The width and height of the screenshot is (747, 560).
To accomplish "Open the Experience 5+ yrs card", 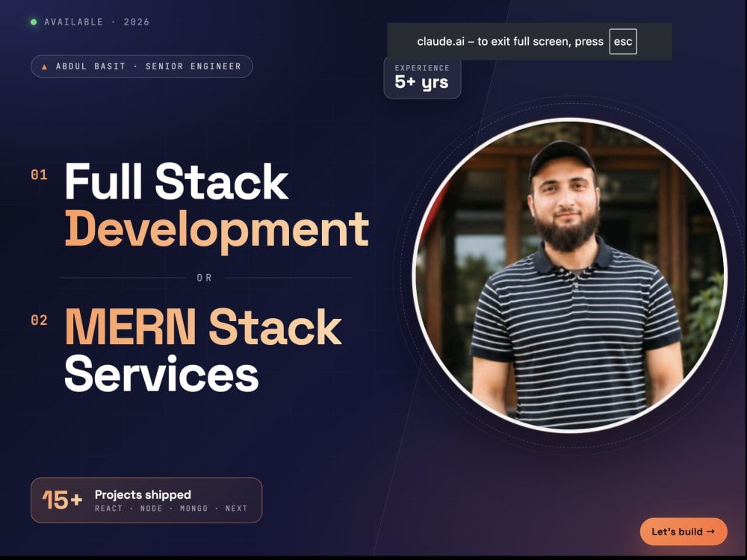I will coord(422,78).
